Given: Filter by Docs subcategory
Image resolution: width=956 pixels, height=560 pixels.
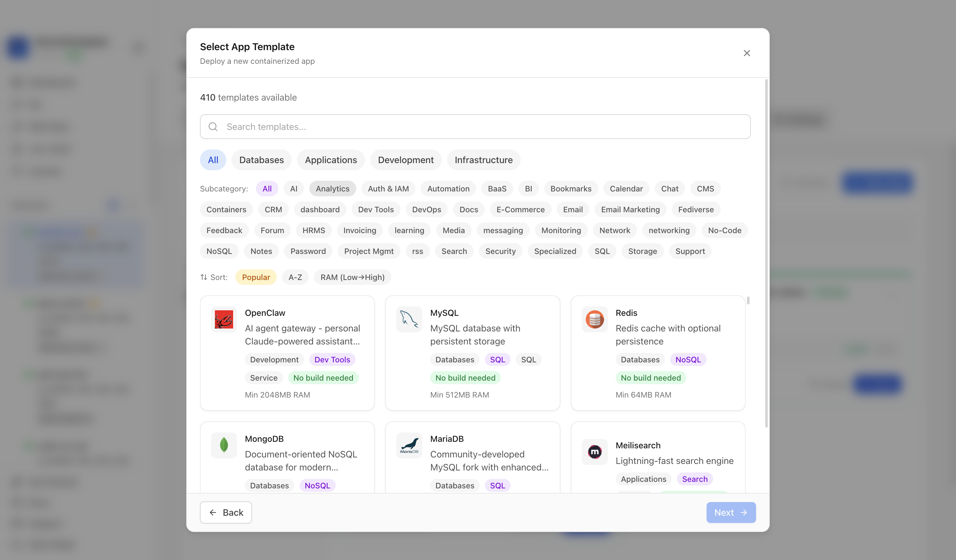Looking at the screenshot, I should (x=469, y=209).
